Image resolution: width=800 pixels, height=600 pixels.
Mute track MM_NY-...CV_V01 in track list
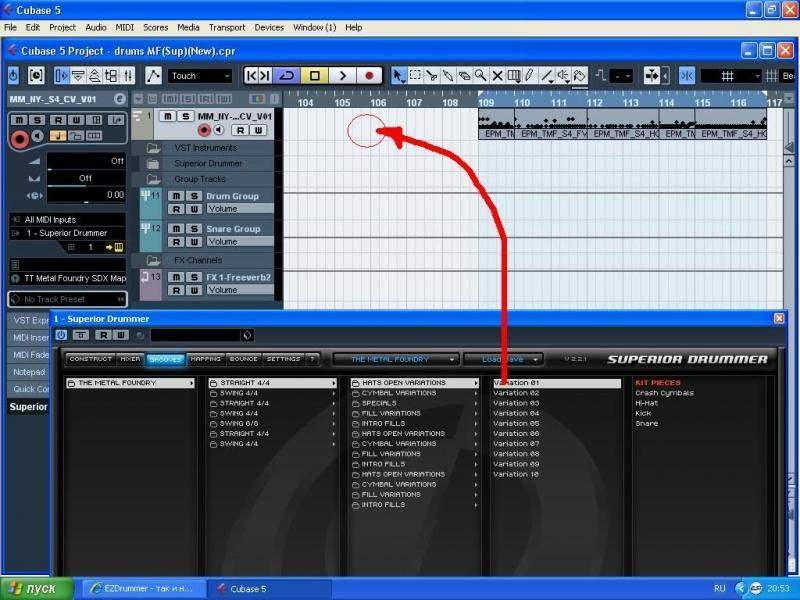pos(167,116)
